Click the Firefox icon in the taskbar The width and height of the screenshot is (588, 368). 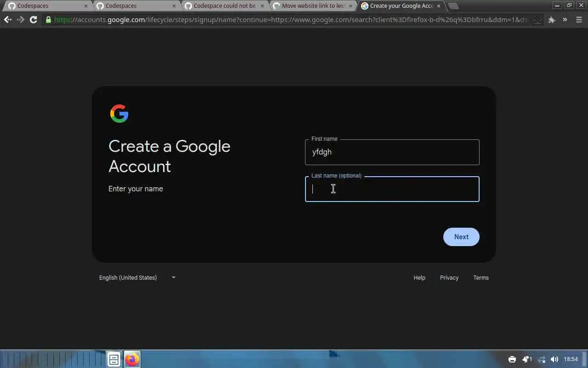(132, 359)
